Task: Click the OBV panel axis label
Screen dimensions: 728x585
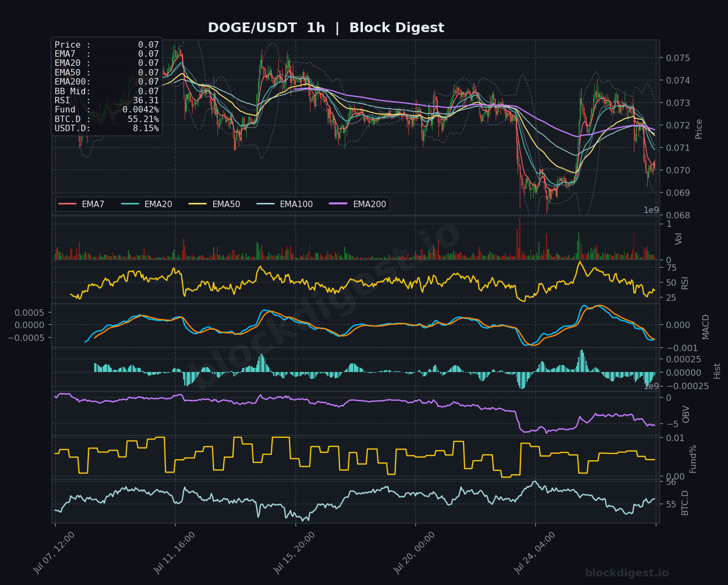Action: [x=686, y=414]
